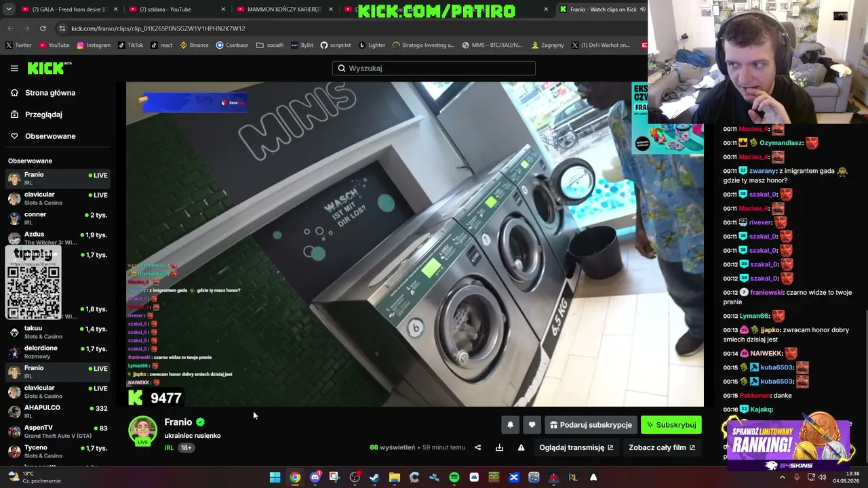This screenshot has height=488, width=868.
Task: Click the Oglądaj transmisję link
Action: click(x=576, y=447)
